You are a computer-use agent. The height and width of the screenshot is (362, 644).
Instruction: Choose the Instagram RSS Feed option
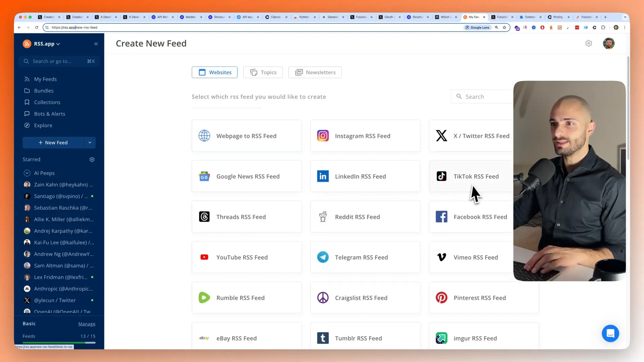coord(365,136)
